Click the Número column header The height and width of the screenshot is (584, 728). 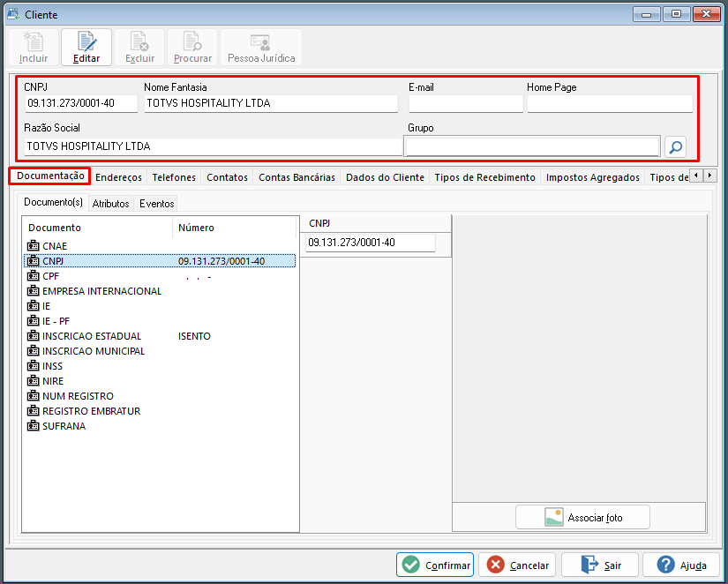tap(235, 228)
